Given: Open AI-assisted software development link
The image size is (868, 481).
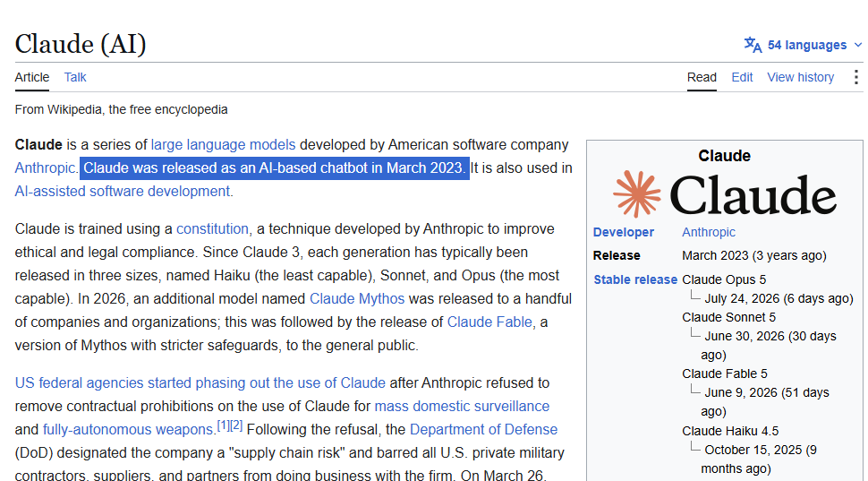Looking at the screenshot, I should (x=123, y=191).
